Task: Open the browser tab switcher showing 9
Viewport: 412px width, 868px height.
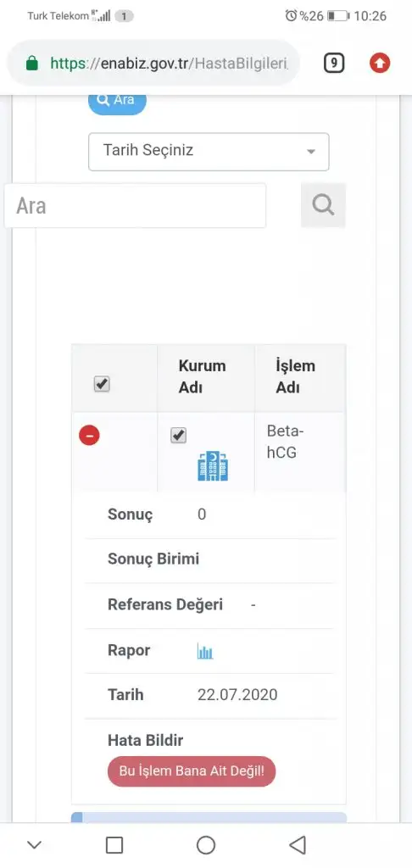Action: pyautogui.click(x=334, y=63)
